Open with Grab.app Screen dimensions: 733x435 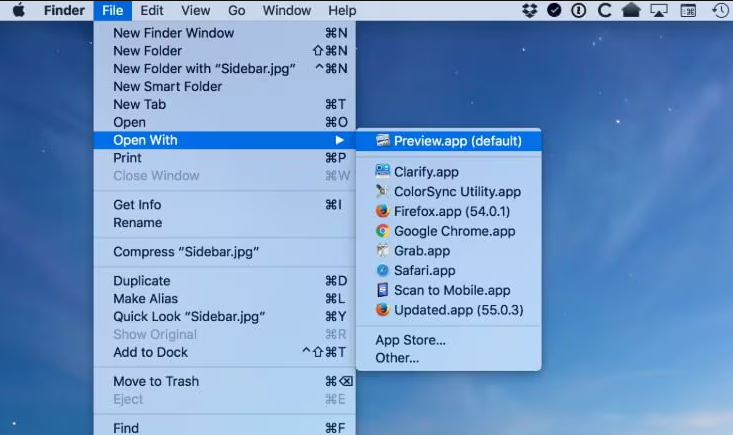(449, 250)
